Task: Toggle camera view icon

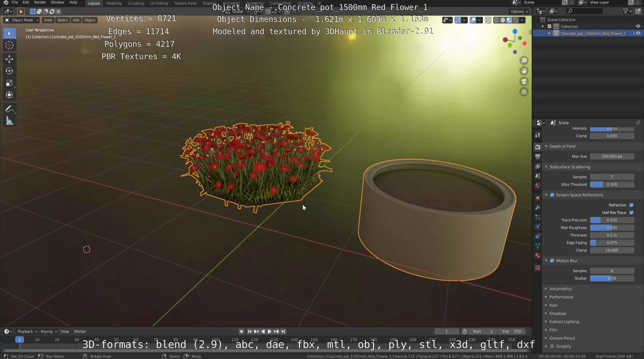Action: click(x=524, y=82)
